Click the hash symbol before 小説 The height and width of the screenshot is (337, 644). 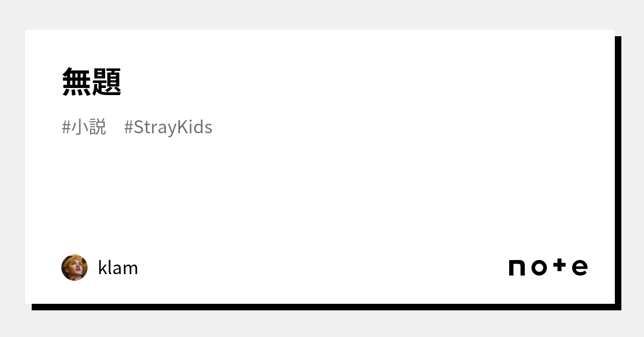pos(66,128)
